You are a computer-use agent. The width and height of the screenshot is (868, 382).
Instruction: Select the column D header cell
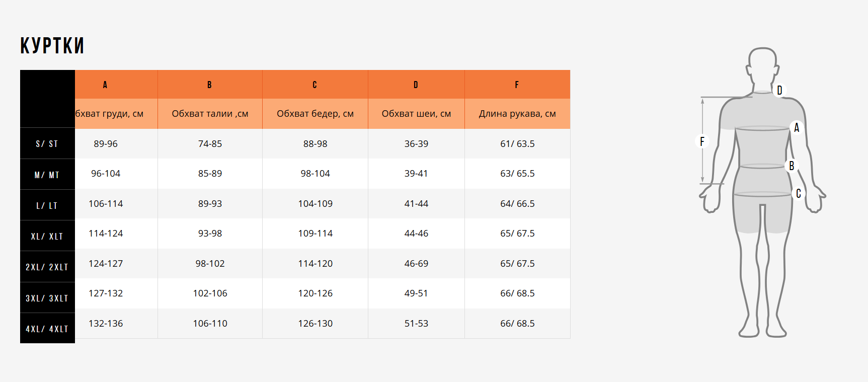pyautogui.click(x=416, y=85)
